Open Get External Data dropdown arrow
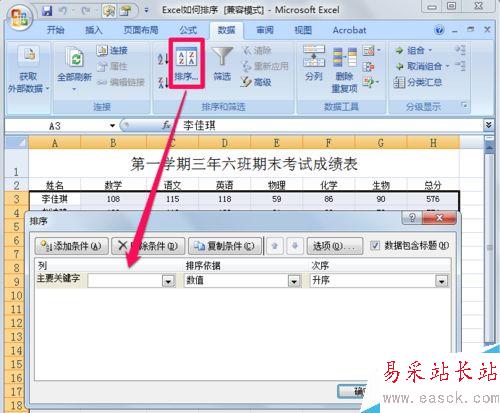The image size is (500, 413). (47, 88)
